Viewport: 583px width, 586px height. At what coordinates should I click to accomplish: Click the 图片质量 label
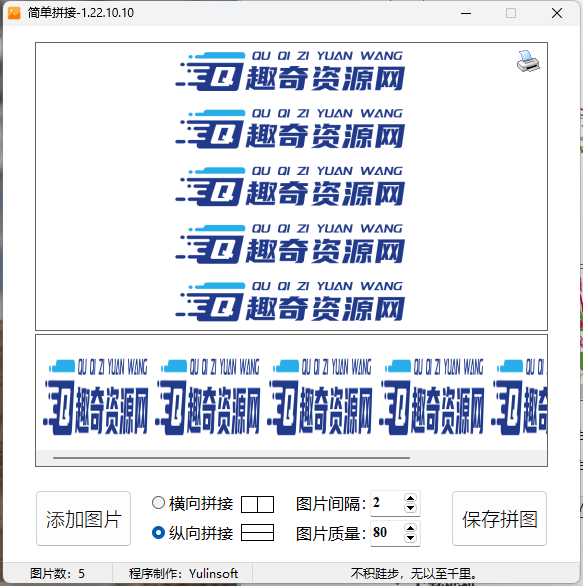tap(331, 534)
